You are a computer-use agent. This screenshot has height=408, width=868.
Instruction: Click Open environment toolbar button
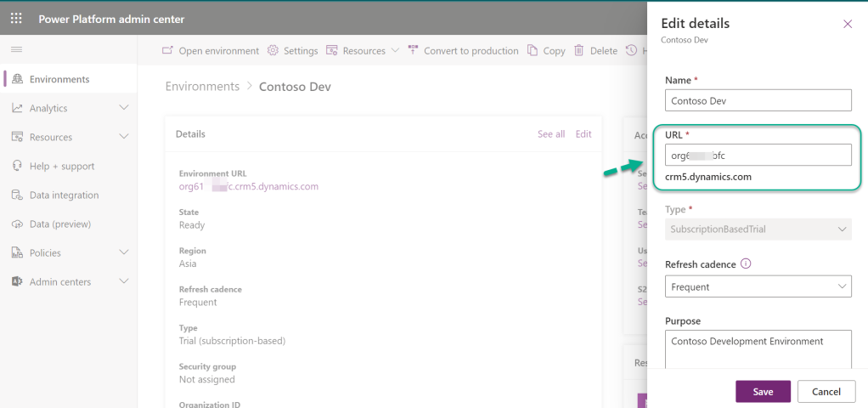click(211, 50)
